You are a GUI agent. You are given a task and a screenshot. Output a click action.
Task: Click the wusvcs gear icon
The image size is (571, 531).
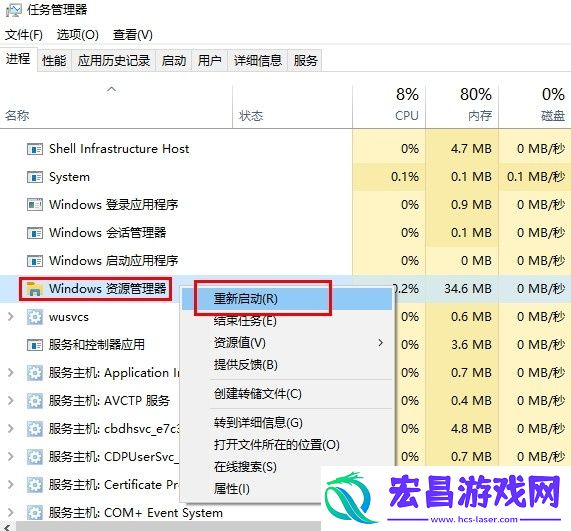pyautogui.click(x=35, y=317)
